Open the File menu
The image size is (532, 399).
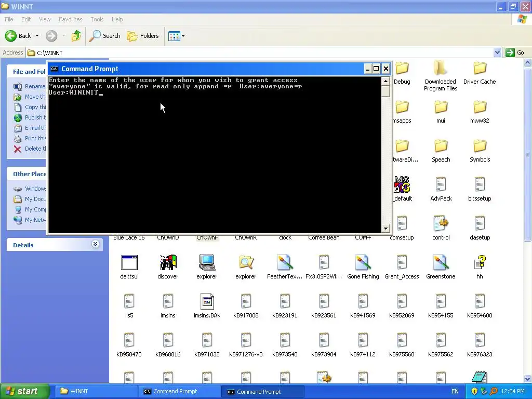point(9,19)
